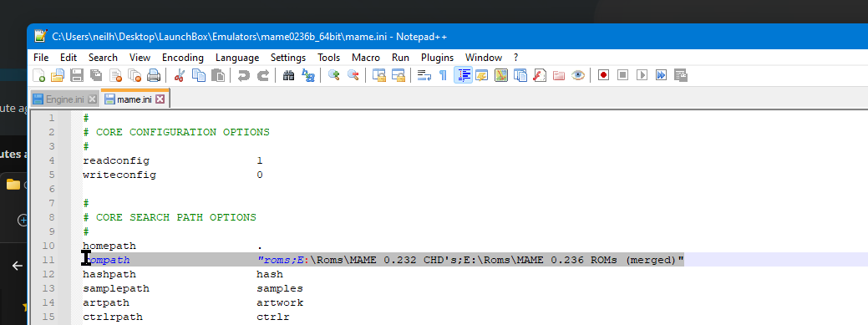The image size is (868, 325).
Task: Open the Plugins menu
Action: [x=437, y=58]
